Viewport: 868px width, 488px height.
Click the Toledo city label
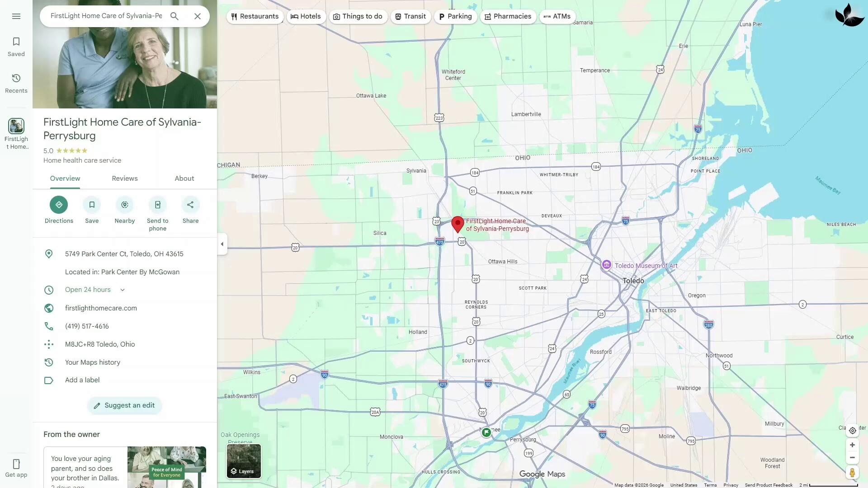tap(633, 281)
